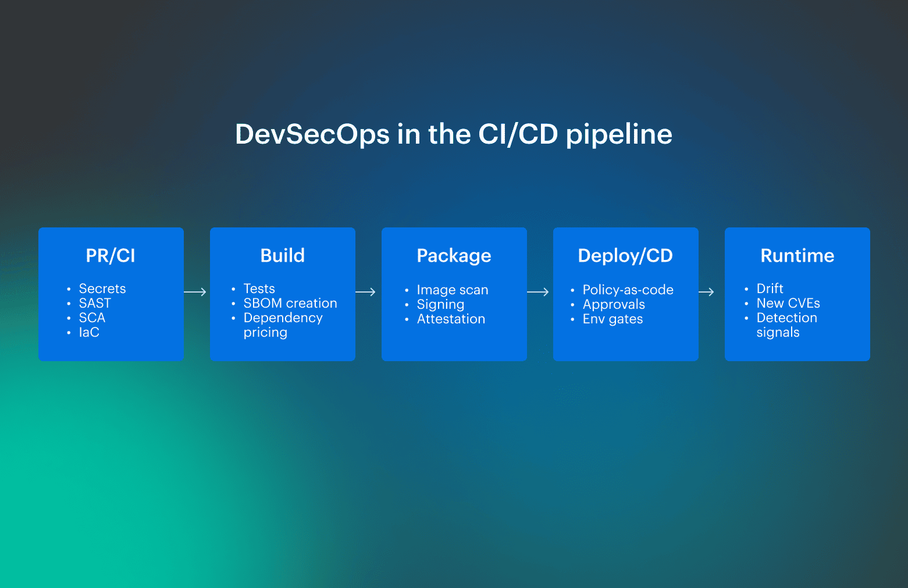908x588 pixels.
Task: Select the Package stage box
Action: tap(454, 294)
